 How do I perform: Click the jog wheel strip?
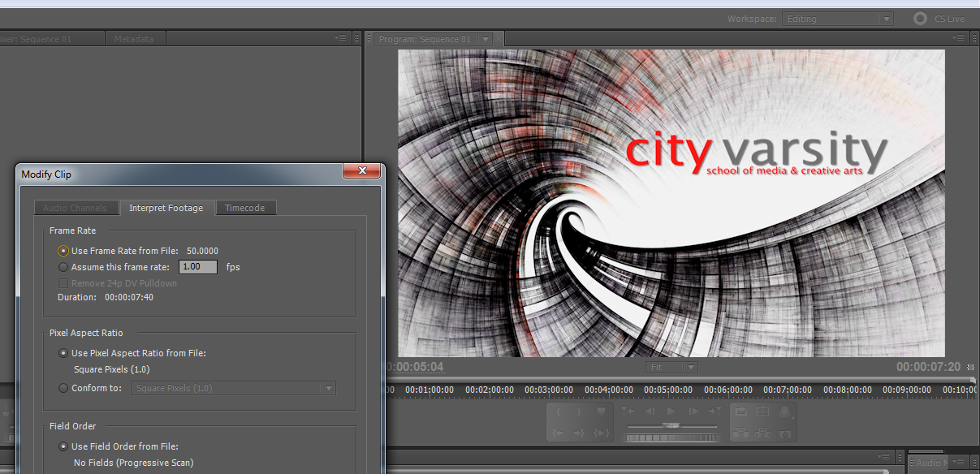tap(672, 438)
